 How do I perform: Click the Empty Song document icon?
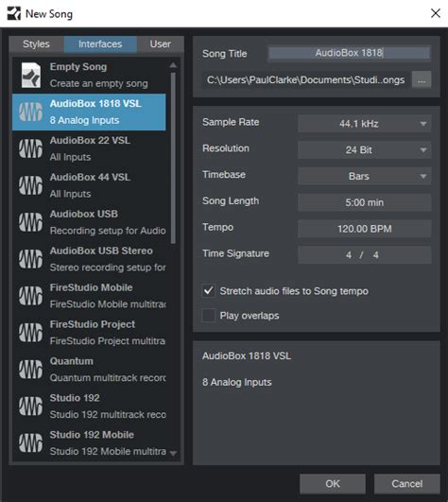[31, 75]
